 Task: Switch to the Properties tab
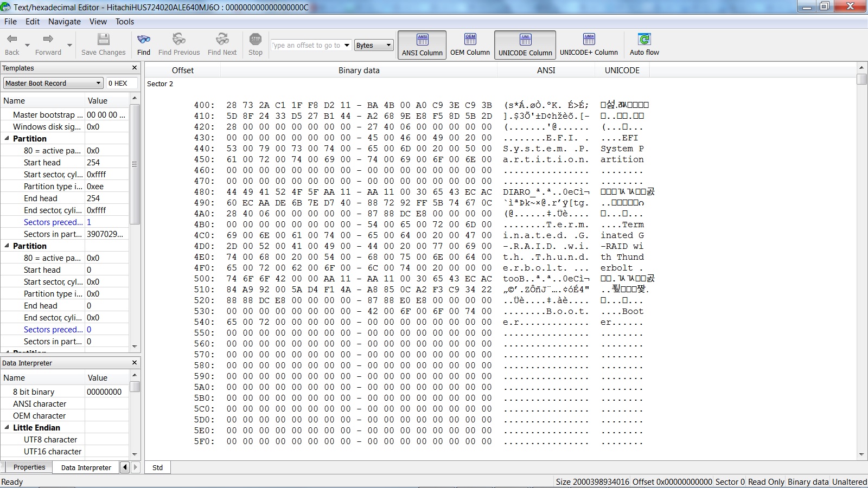point(29,467)
